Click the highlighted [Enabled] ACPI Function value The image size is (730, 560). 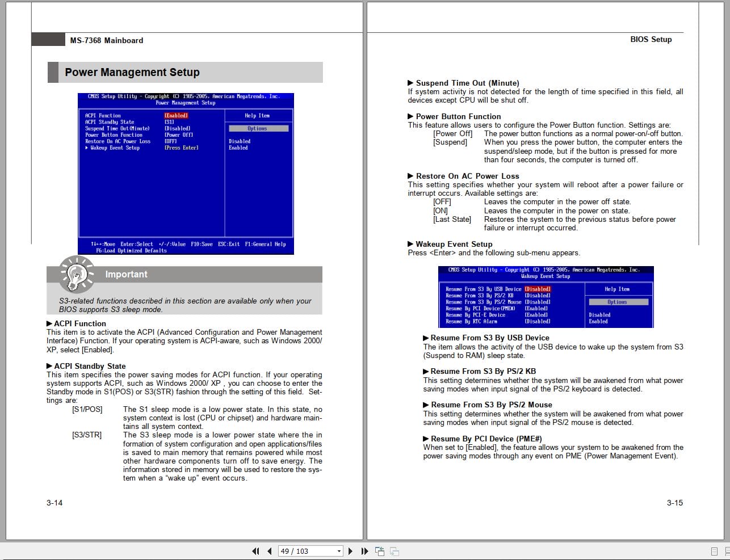tap(176, 115)
